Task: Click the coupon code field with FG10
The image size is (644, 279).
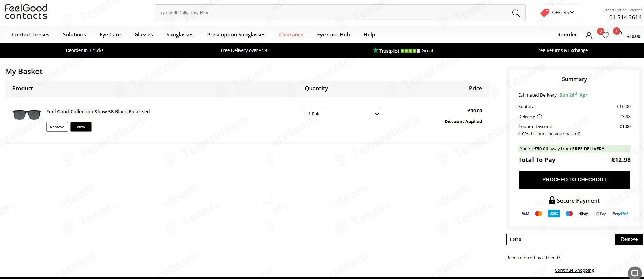Action: point(560,239)
